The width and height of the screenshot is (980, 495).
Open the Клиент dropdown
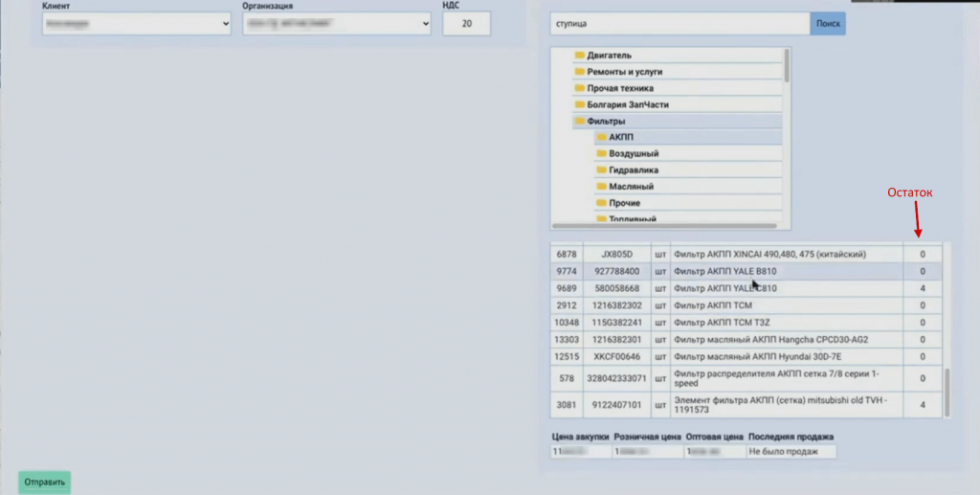(137, 24)
